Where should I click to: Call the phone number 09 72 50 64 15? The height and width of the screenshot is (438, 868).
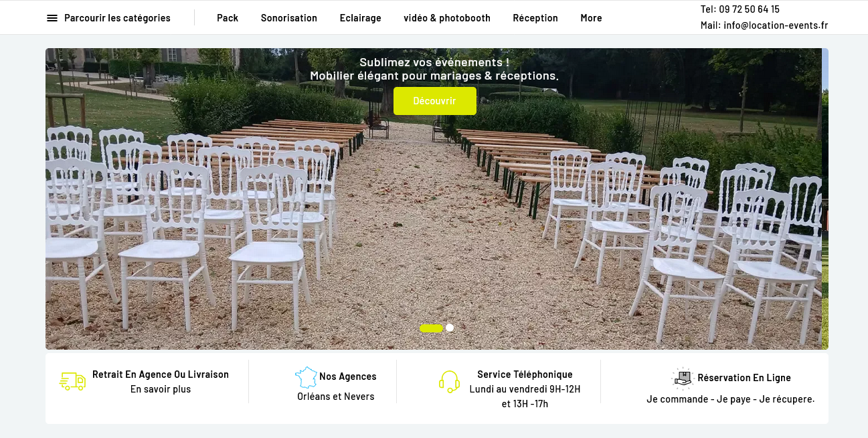(750, 9)
